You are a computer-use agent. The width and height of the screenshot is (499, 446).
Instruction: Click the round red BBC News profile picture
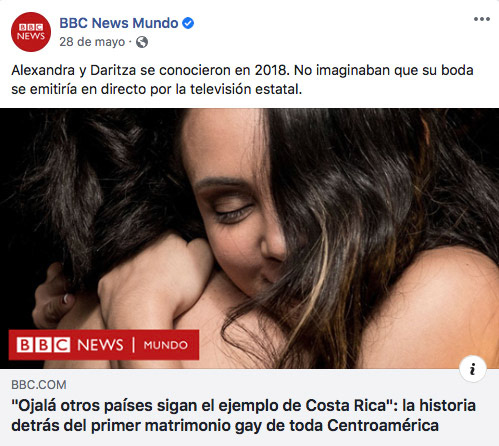click(x=31, y=32)
